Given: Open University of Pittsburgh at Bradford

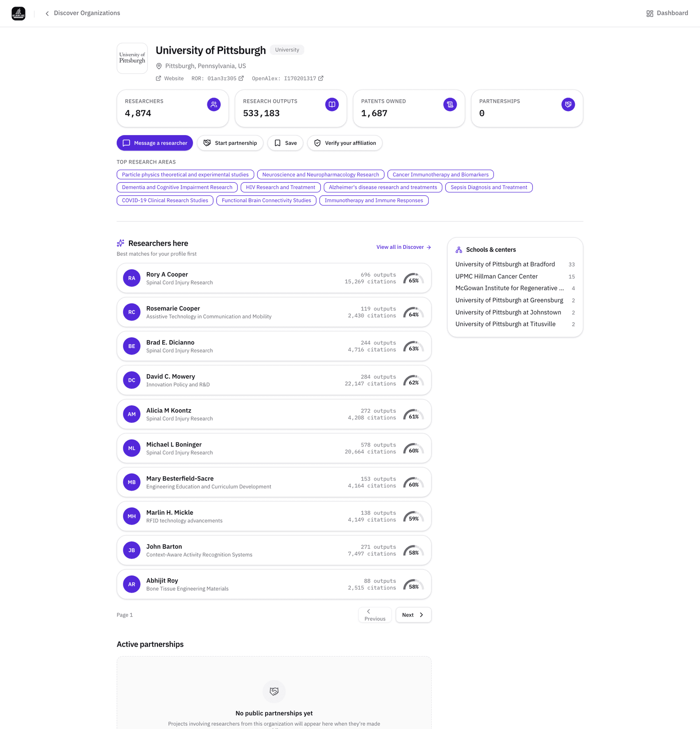Looking at the screenshot, I should click(515, 264).
